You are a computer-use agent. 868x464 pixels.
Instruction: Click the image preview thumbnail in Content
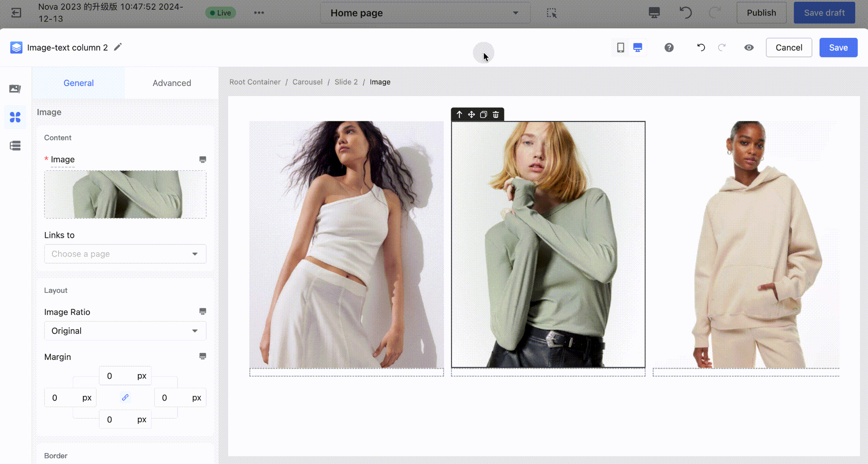125,195
